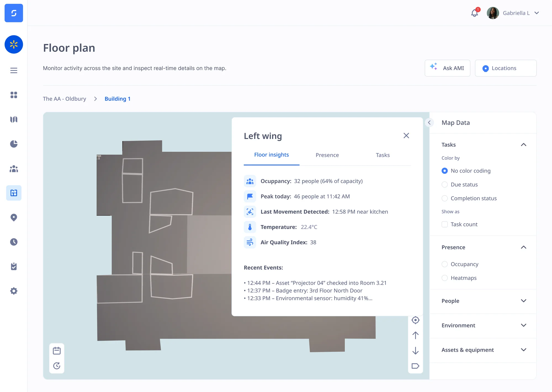Switch to the Presence tab in Left wing
This screenshot has width=552, height=392.
[x=327, y=155]
